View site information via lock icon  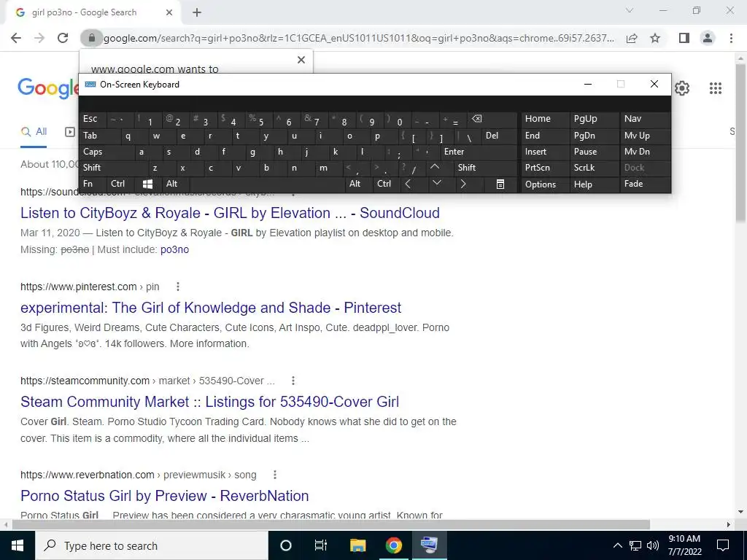pyautogui.click(x=91, y=38)
